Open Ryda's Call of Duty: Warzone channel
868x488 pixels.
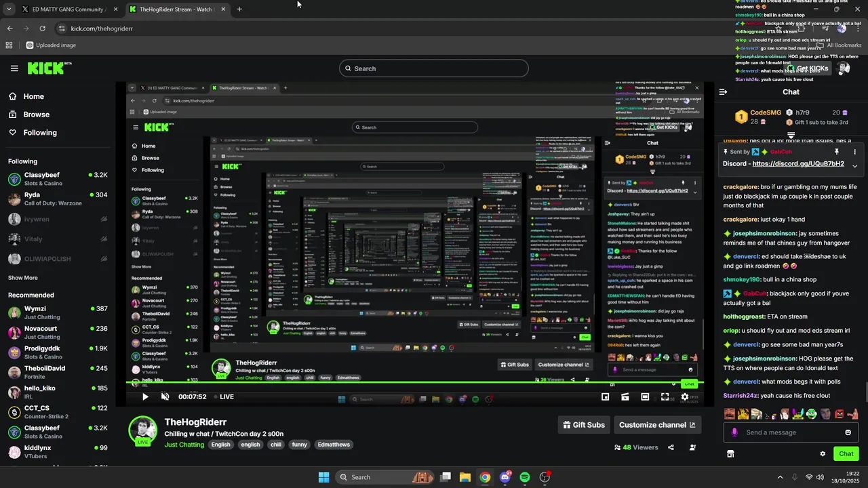tap(58, 199)
